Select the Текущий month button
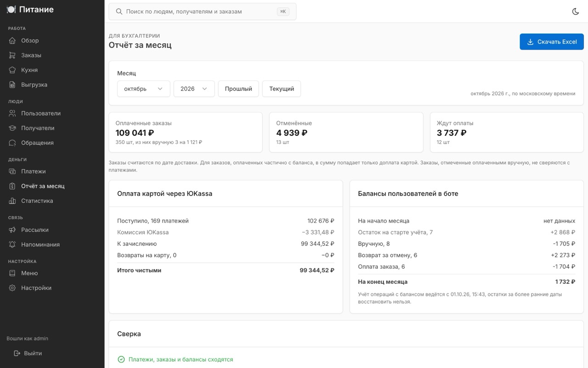Viewport: 588px width, 368px height. tap(282, 89)
